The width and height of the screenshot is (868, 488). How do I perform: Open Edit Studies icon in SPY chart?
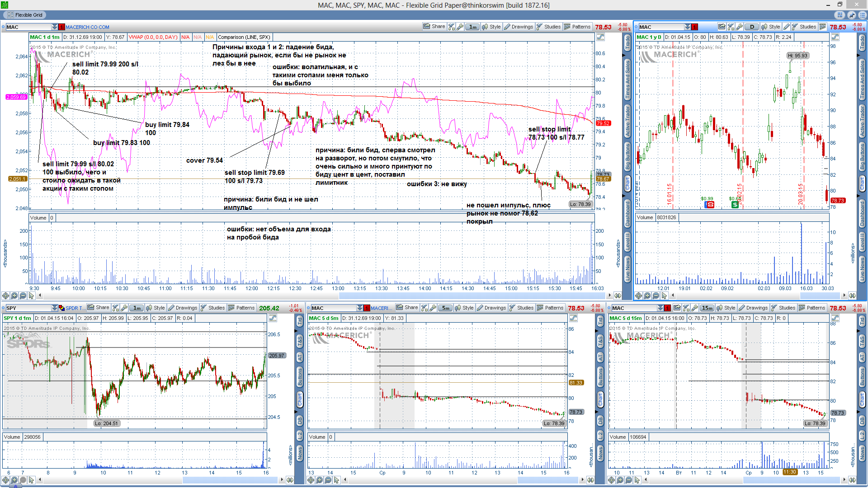[115, 308]
